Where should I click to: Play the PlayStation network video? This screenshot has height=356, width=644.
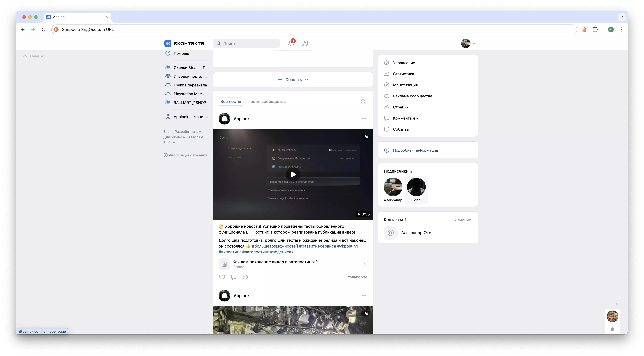coord(293,174)
